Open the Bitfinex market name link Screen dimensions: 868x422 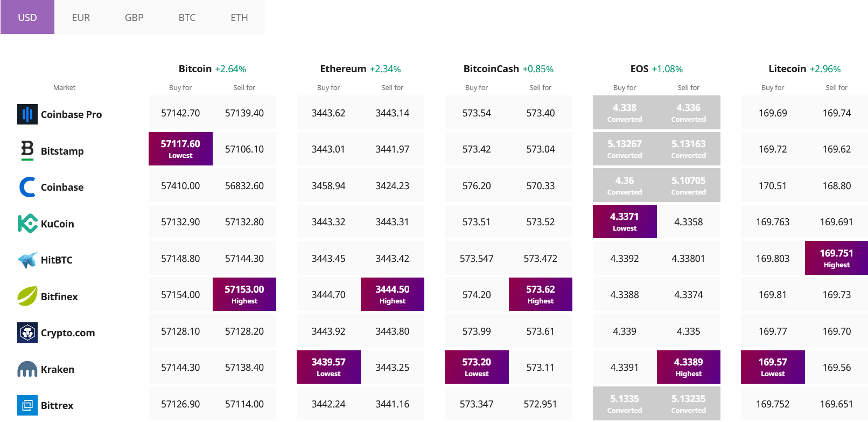tap(59, 296)
